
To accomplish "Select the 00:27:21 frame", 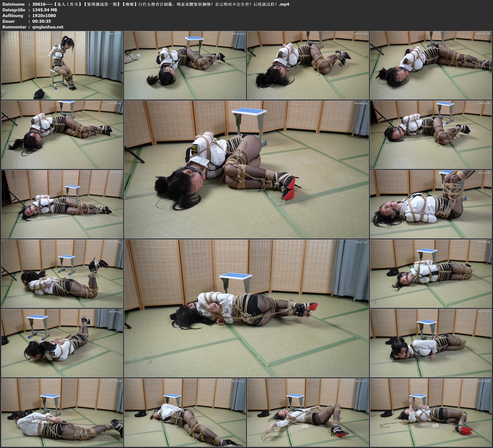I will click(x=308, y=412).
